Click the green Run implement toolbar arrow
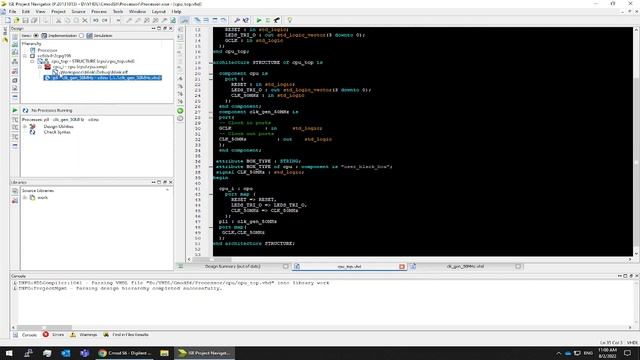The height and width of the screenshot is (360, 640). 259,20
